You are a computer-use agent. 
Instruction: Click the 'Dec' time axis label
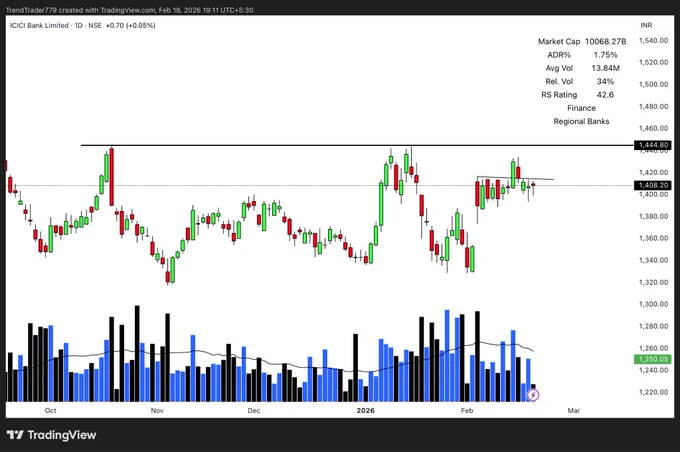click(254, 410)
